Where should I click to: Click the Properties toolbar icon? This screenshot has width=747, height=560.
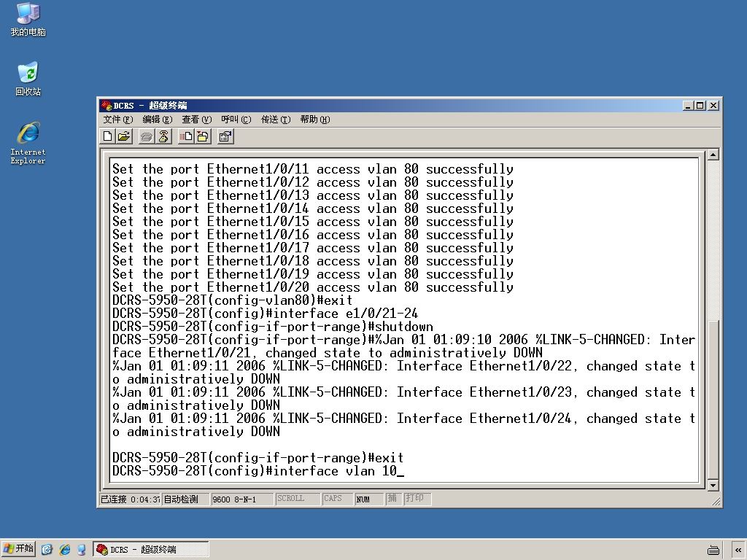225,136
